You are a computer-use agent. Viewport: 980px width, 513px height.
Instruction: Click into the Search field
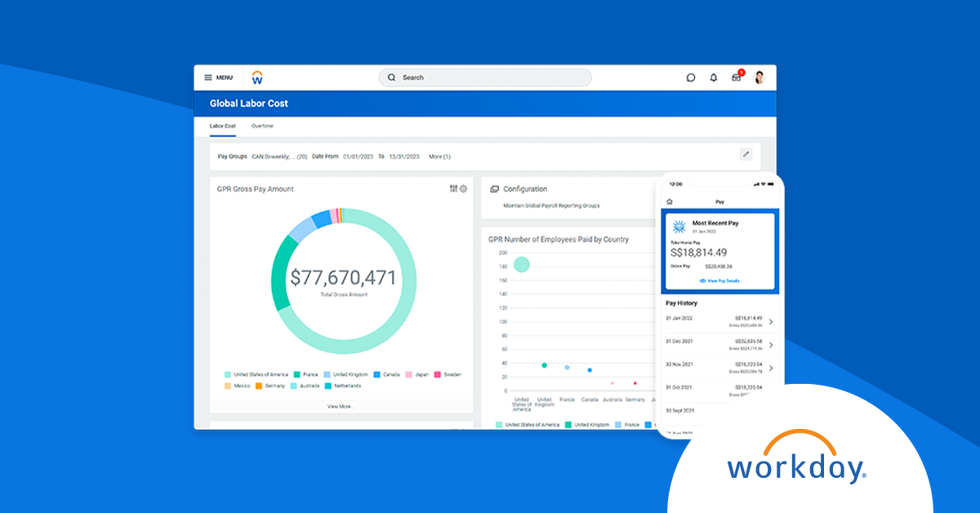(x=486, y=78)
